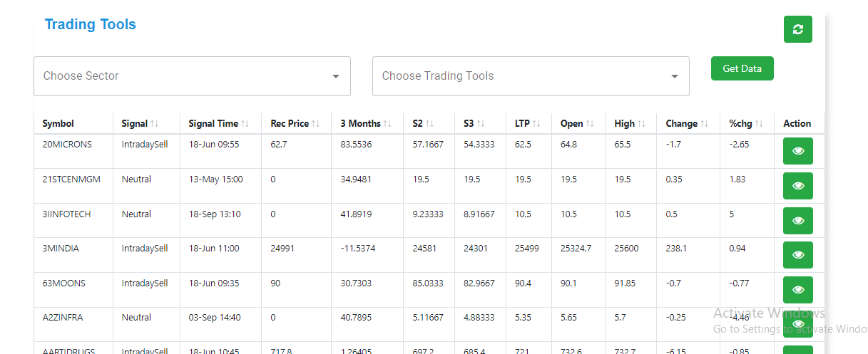Sort table by Rec Price column
The height and width of the screenshot is (354, 868).
coord(316,124)
